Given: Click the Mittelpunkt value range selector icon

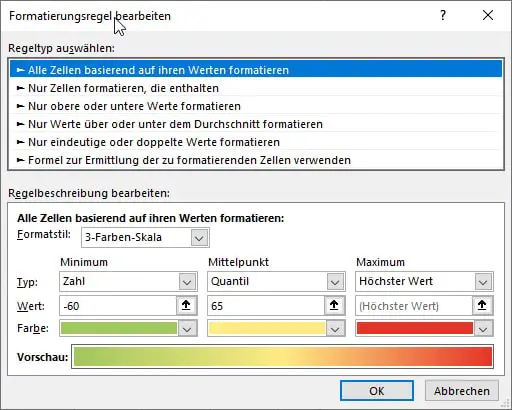Looking at the screenshot, I should point(334,305).
